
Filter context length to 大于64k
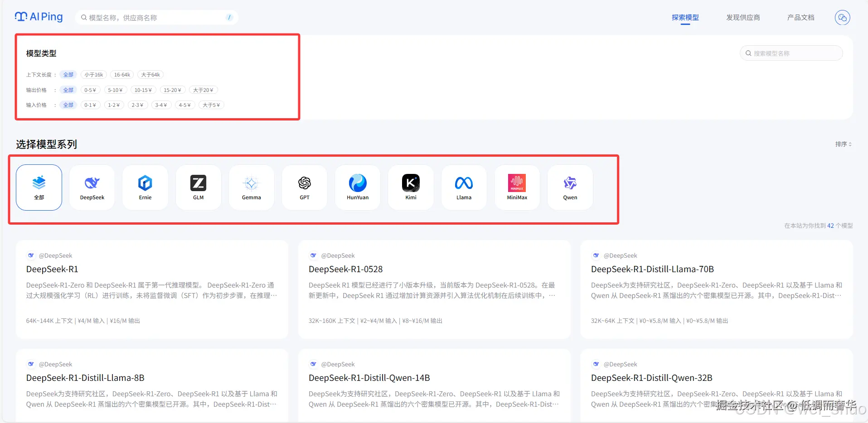pyautogui.click(x=150, y=75)
